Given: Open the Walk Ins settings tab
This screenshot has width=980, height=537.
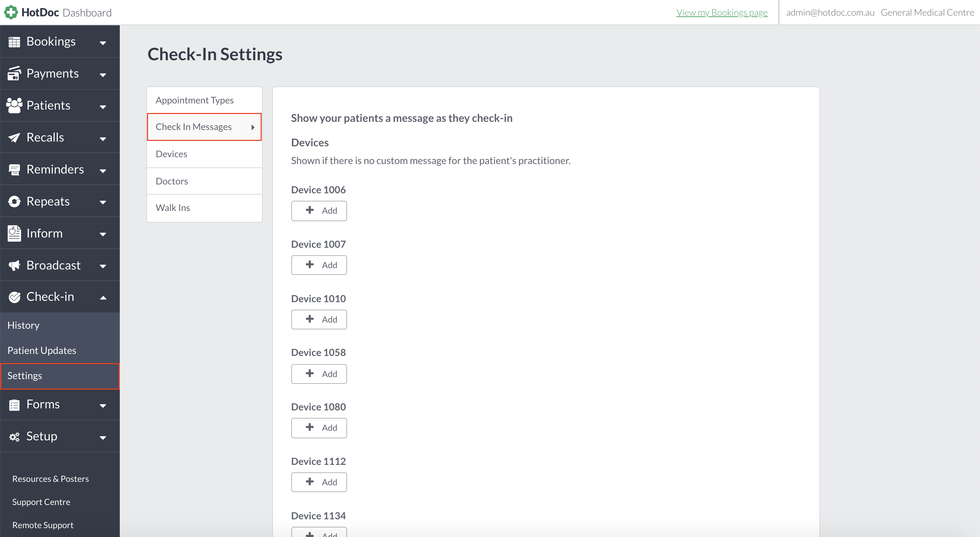Looking at the screenshot, I should coord(204,208).
